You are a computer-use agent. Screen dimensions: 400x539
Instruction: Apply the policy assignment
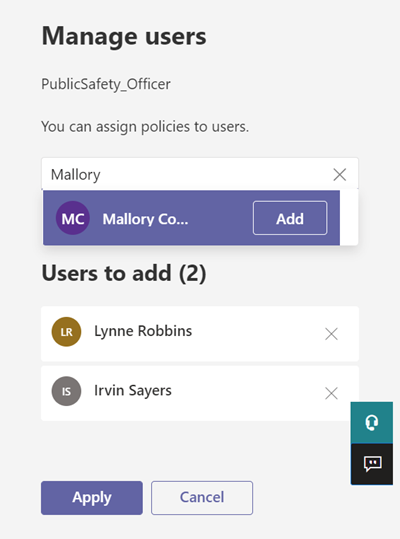[x=92, y=498]
